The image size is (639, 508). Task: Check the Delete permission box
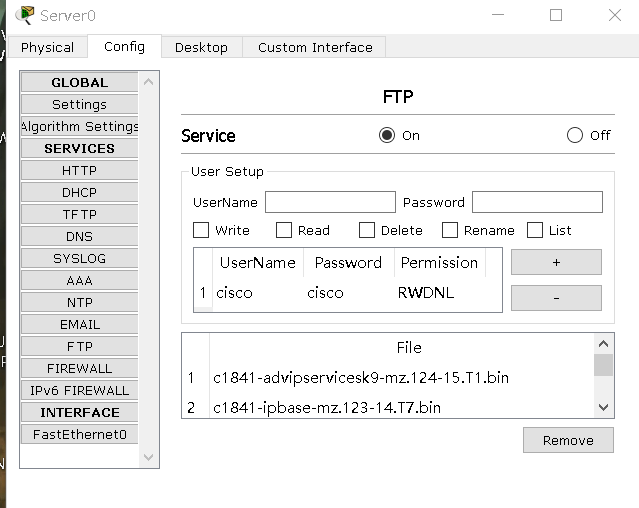coord(367,230)
